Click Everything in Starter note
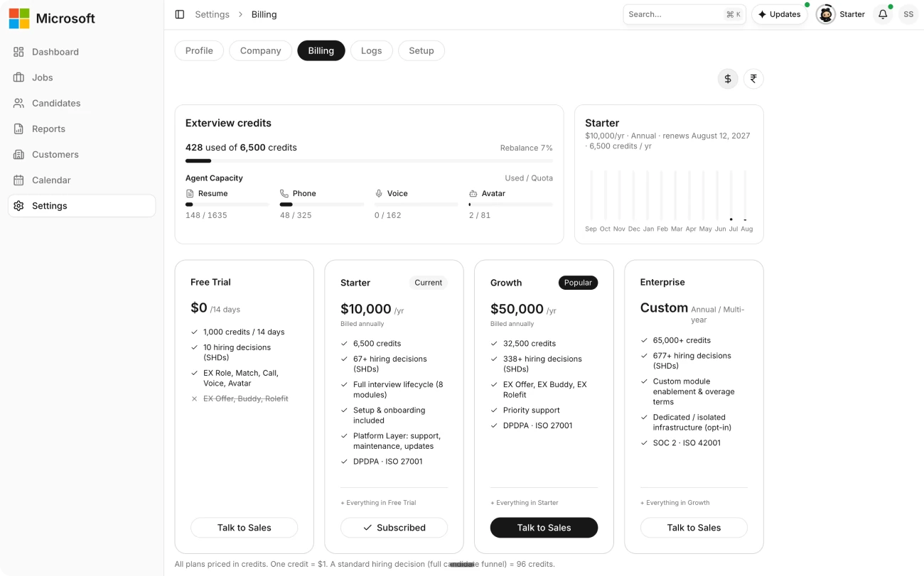Screen dimensions: 924x576 click(x=525, y=503)
